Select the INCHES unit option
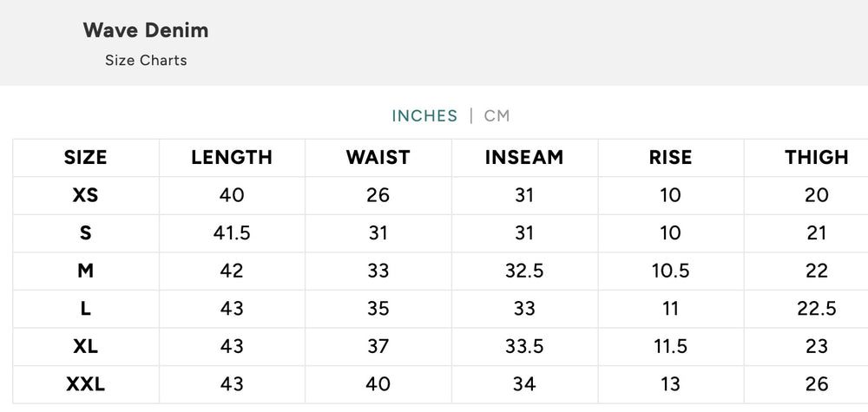868x412 pixels. [424, 115]
